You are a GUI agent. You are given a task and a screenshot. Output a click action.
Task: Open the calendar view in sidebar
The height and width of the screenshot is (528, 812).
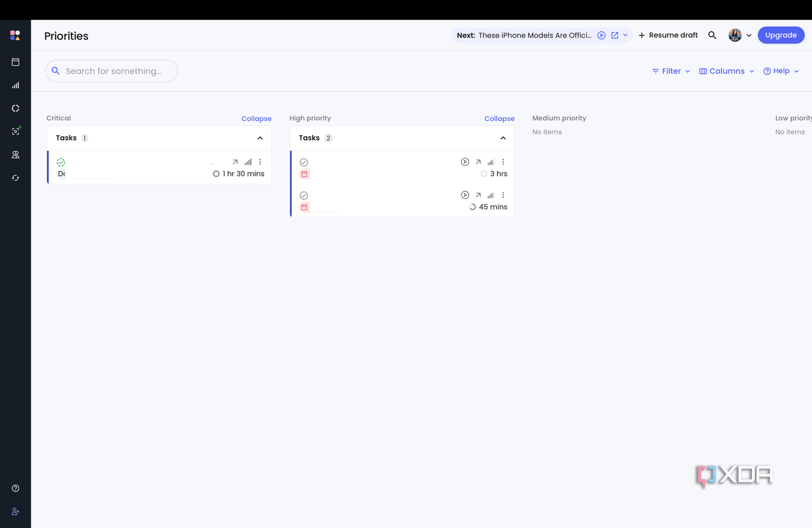(16, 62)
